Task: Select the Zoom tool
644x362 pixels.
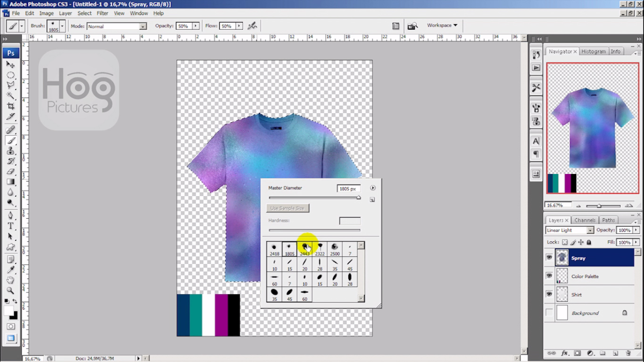Action: click(x=10, y=291)
